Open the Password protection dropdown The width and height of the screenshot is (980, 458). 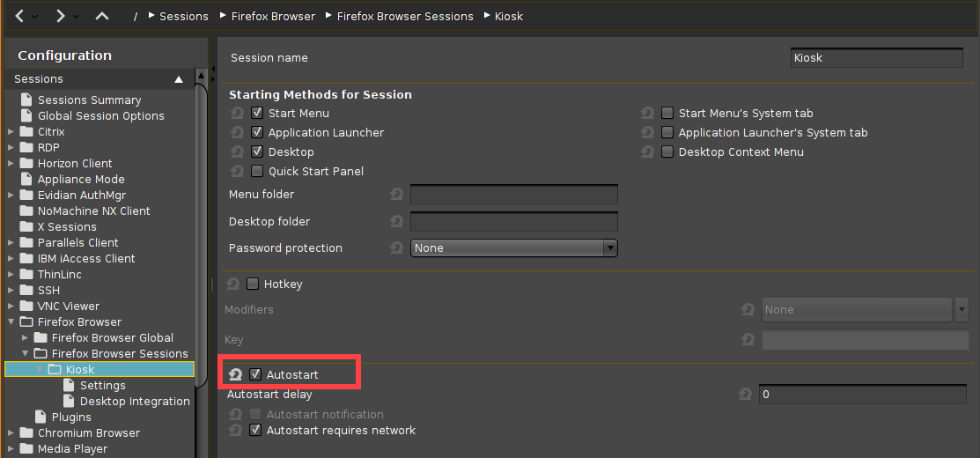click(x=514, y=248)
